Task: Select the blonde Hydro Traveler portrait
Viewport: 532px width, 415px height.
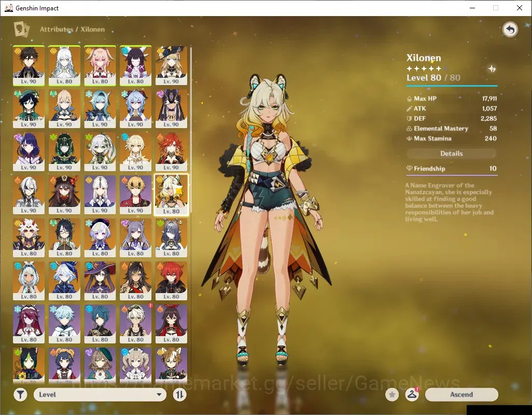Action: click(x=136, y=151)
